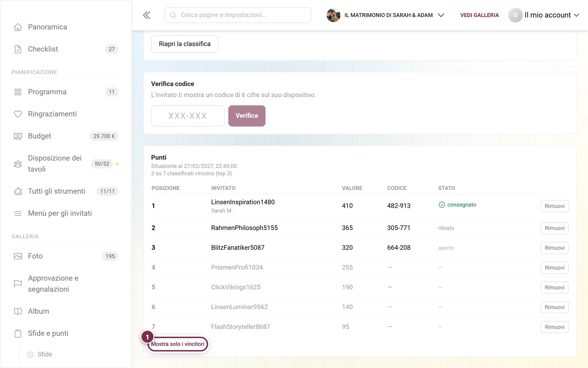588x368 pixels.
Task: Click the Approvazione e segnalazioni flag icon
Action: pyautogui.click(x=18, y=284)
